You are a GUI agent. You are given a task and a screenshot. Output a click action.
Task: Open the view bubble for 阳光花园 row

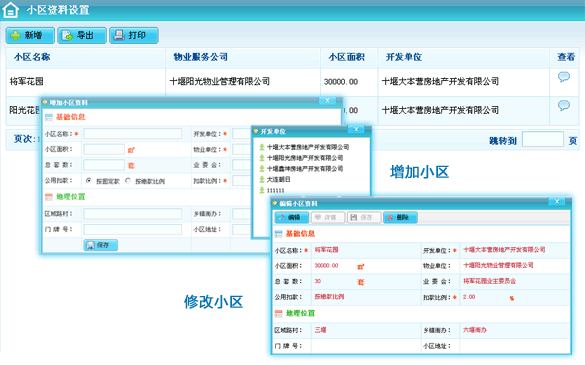pos(564,106)
